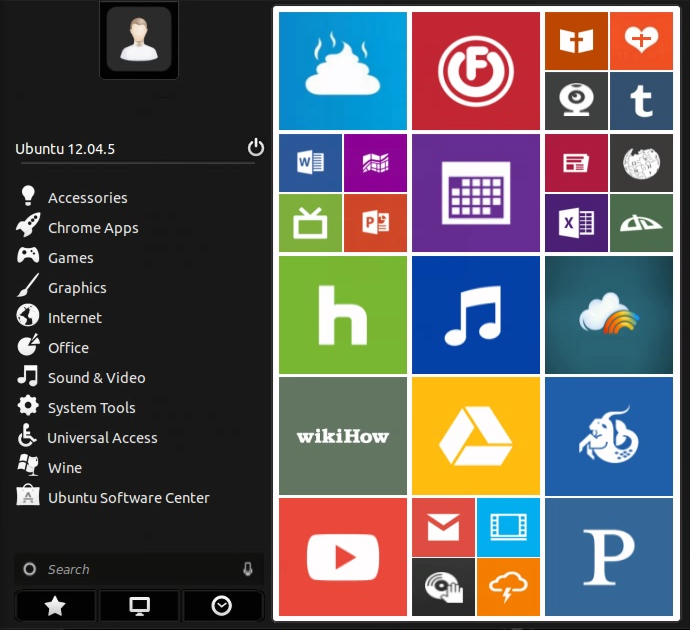
Task: Launch the red FilmOn F tile
Action: [x=476, y=71]
